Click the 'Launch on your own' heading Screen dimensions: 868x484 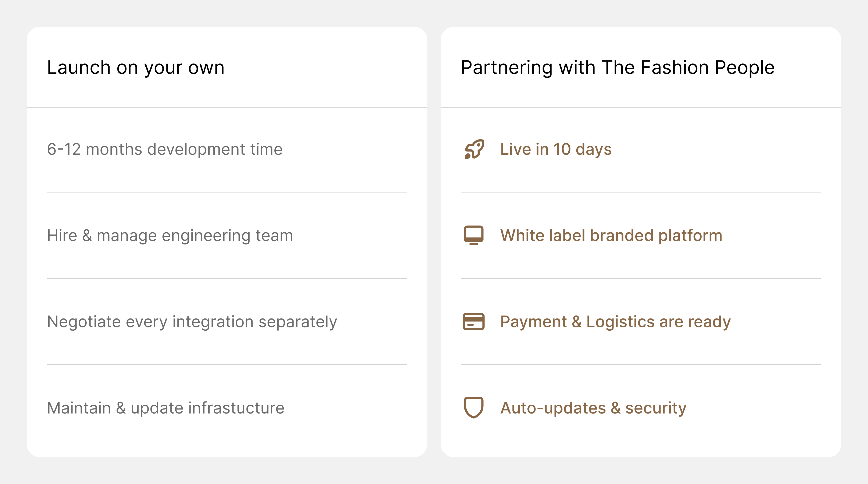coord(135,67)
